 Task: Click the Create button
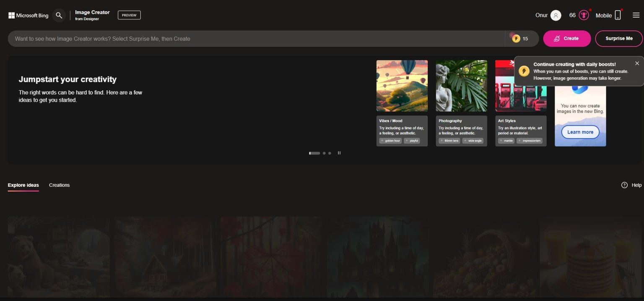(x=567, y=39)
